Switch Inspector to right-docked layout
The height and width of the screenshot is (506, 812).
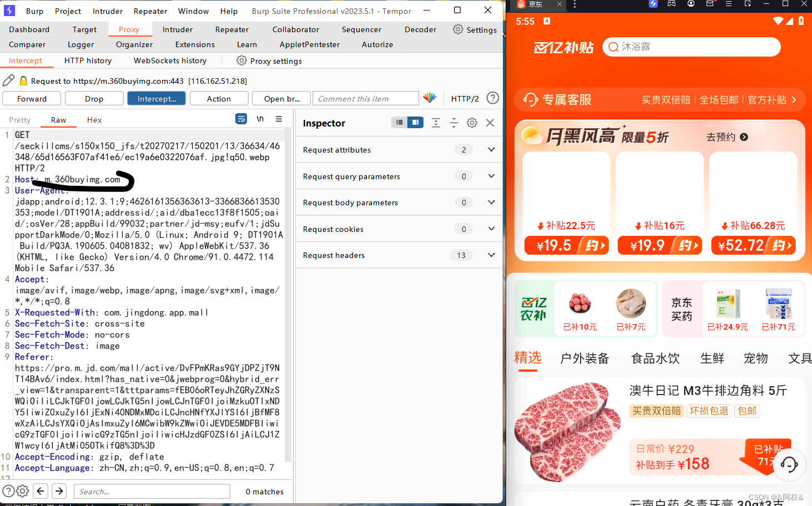pos(415,123)
